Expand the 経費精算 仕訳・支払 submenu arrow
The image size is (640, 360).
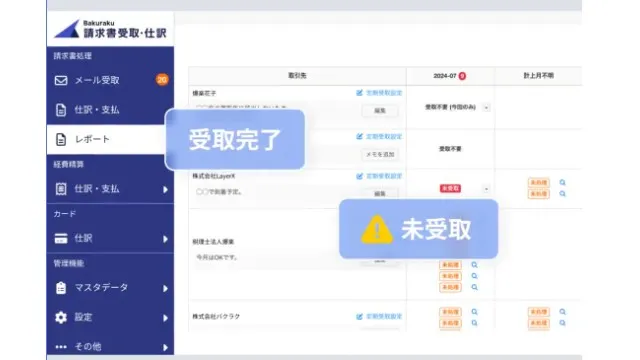(x=165, y=189)
